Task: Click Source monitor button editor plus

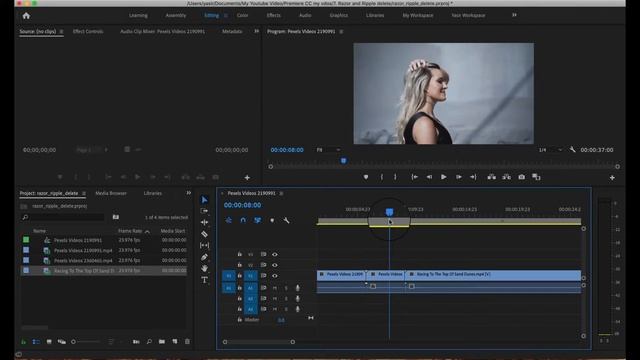Action: [247, 178]
